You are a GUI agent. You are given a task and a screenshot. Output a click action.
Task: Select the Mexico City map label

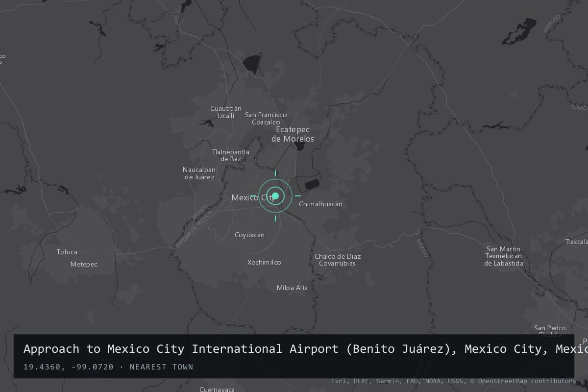253,197
